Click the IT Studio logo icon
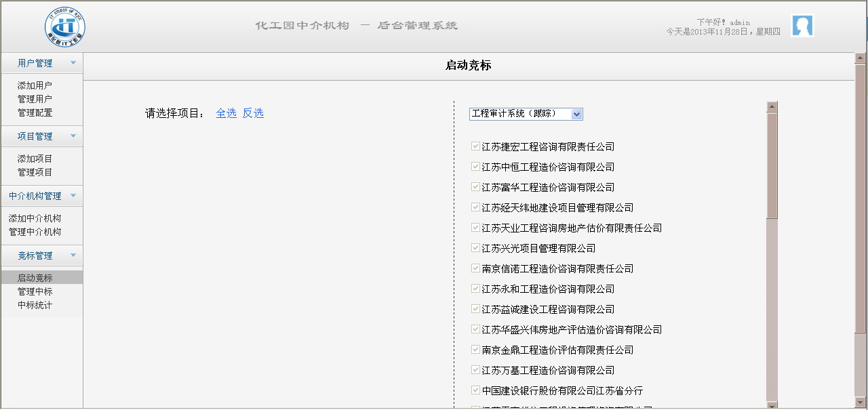The width and height of the screenshot is (868, 410). 65,27
